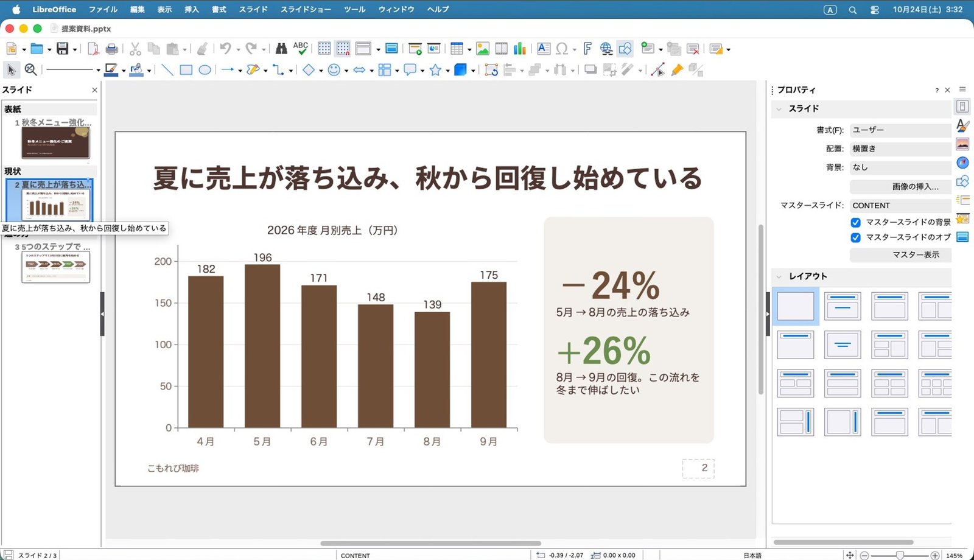Select the Rectangle drawing tool
The width and height of the screenshot is (974, 560).
[x=186, y=70]
